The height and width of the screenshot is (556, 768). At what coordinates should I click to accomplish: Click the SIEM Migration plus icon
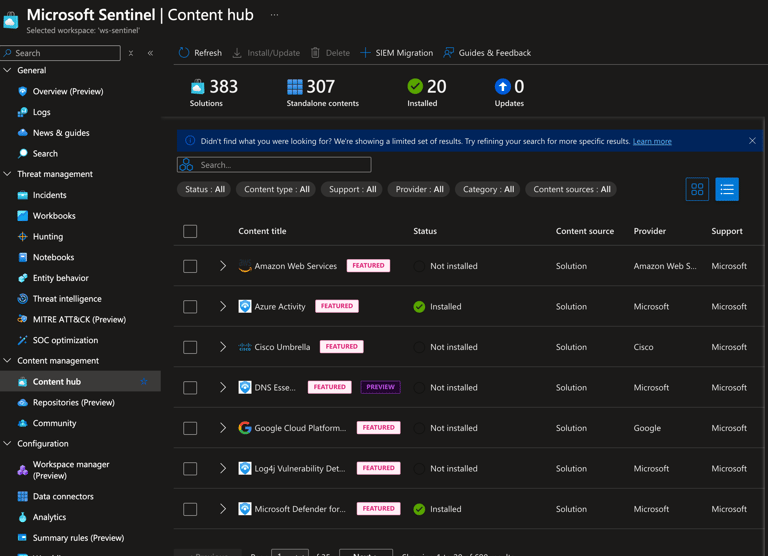point(365,52)
